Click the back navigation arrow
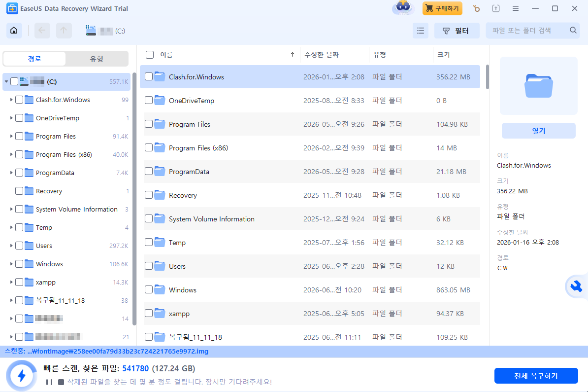 (x=42, y=31)
